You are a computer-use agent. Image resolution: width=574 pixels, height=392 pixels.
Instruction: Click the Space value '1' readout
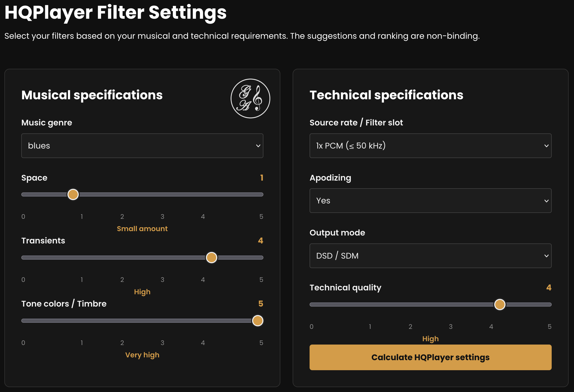coord(262,178)
